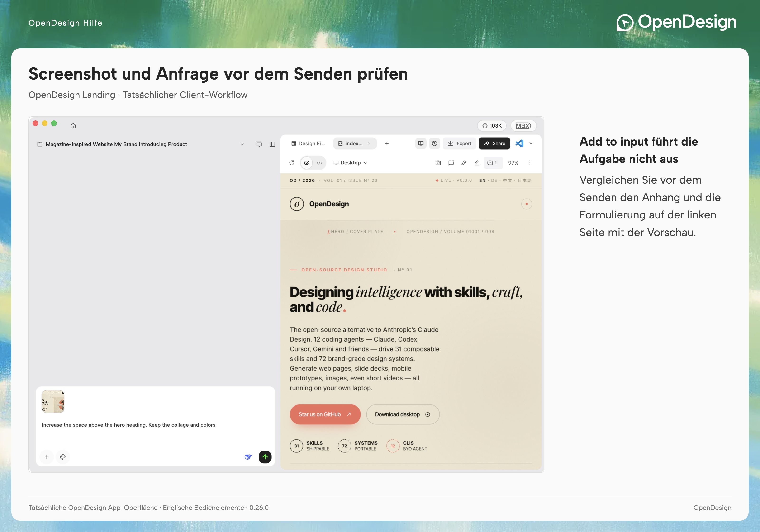Screen dimensions: 760x532
Task: Open the palette icon in chat input
Action: click(x=63, y=457)
